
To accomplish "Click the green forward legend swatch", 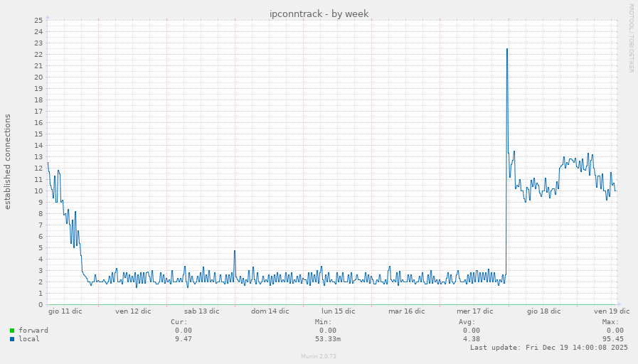I will point(12,331).
